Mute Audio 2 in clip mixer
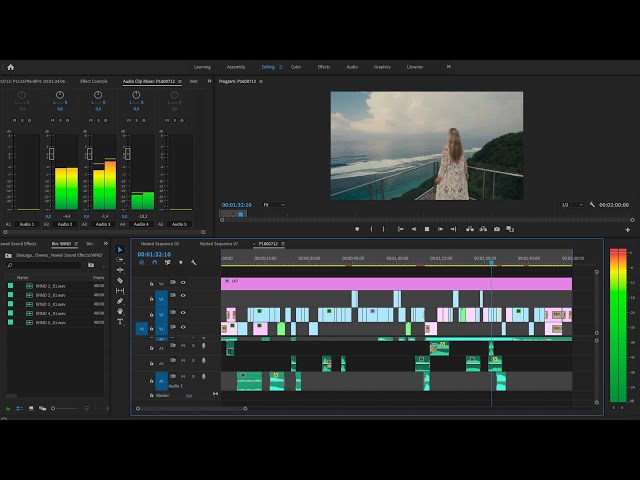Image resolution: width=640 pixels, height=480 pixels. 53,120
